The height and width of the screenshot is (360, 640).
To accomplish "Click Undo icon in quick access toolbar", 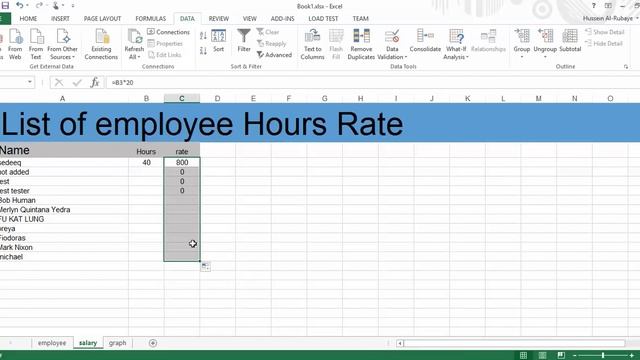I will (x=19, y=5).
